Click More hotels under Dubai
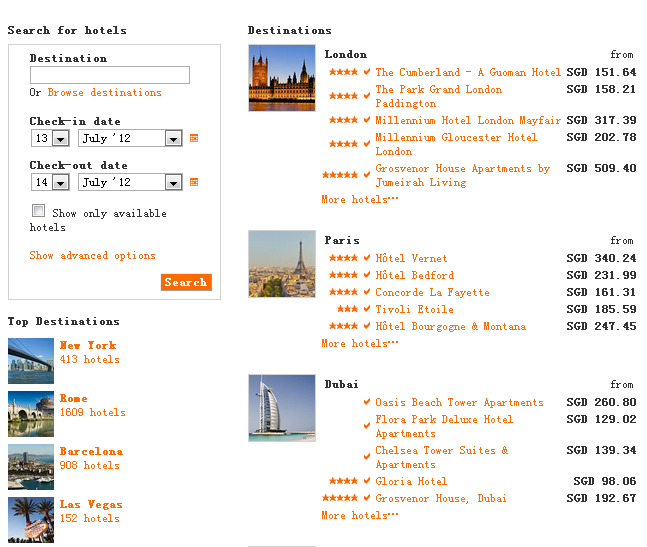The width and height of the screenshot is (647, 547). point(360,515)
